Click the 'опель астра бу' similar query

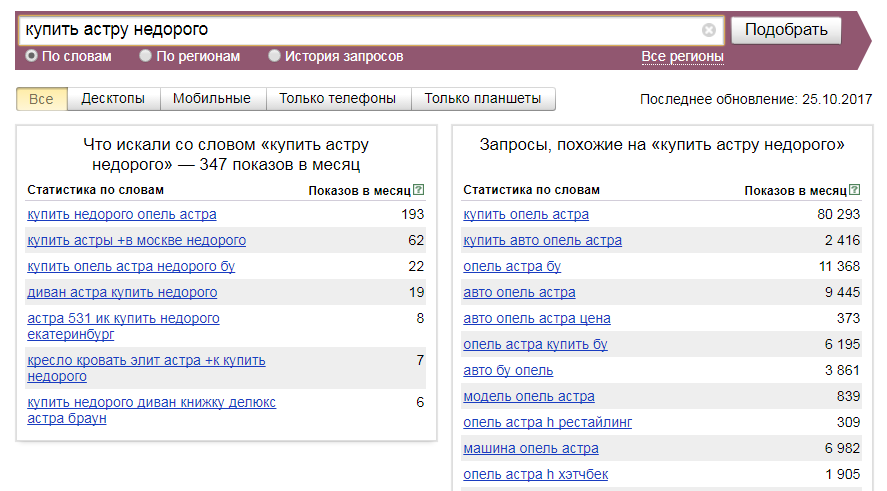512,266
